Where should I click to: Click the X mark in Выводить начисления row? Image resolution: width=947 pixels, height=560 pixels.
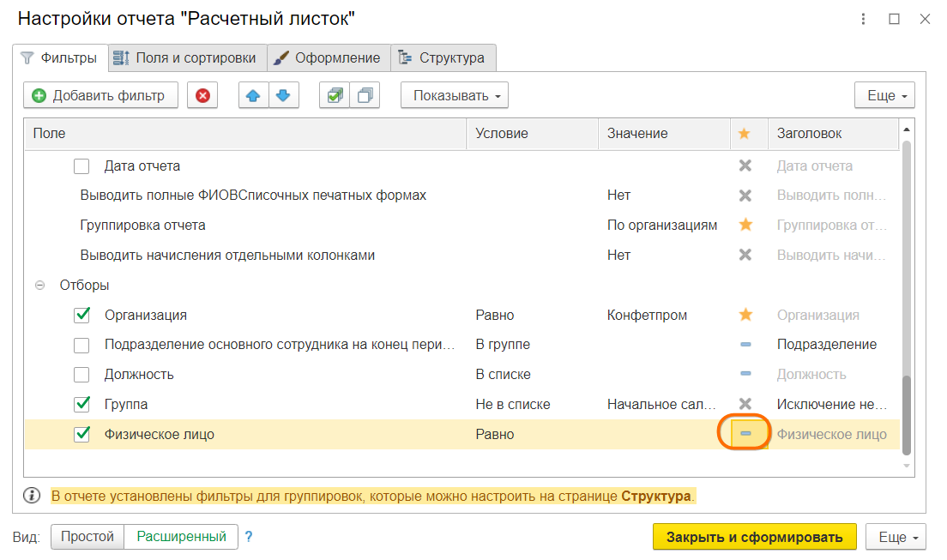(745, 255)
